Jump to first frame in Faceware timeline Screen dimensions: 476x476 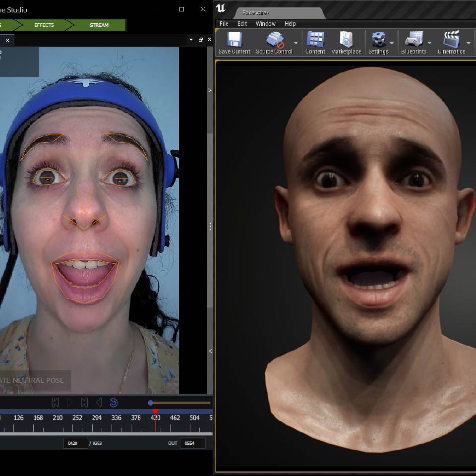point(56,403)
